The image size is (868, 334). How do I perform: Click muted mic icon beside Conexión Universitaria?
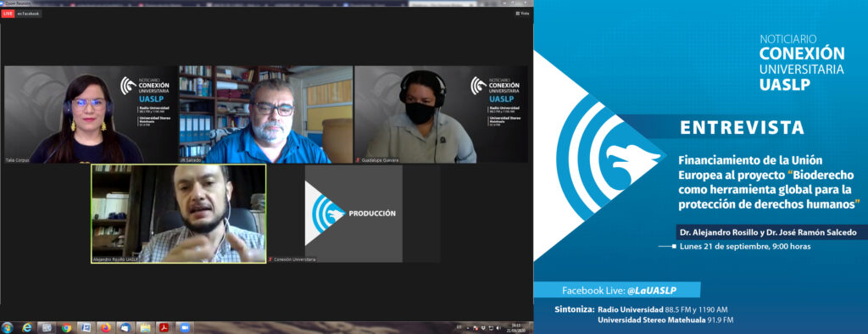coord(270,259)
